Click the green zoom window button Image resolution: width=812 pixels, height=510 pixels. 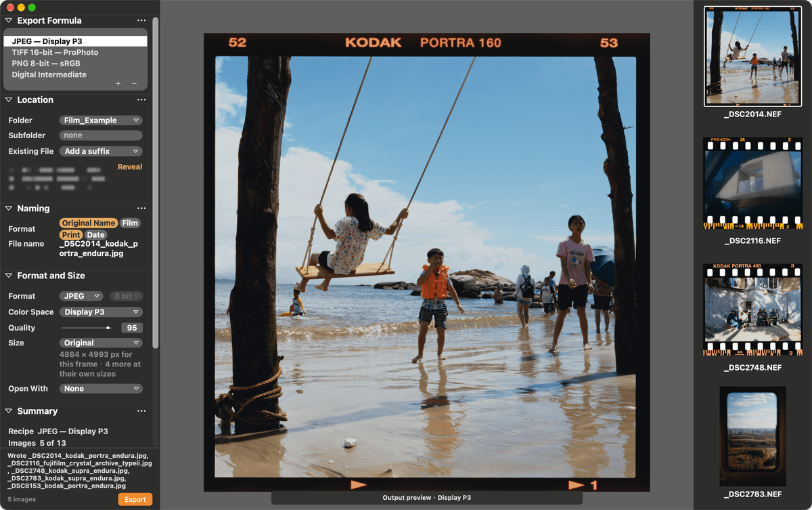pyautogui.click(x=32, y=7)
